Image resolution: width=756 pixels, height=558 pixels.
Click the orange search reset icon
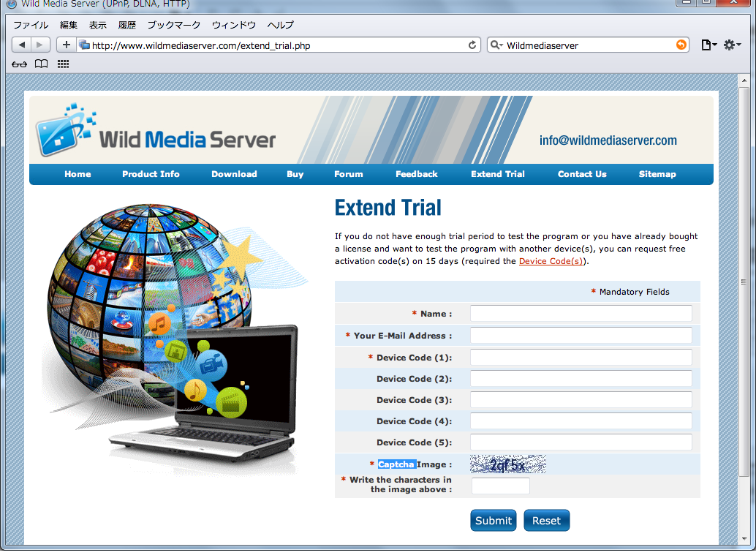[x=681, y=45]
